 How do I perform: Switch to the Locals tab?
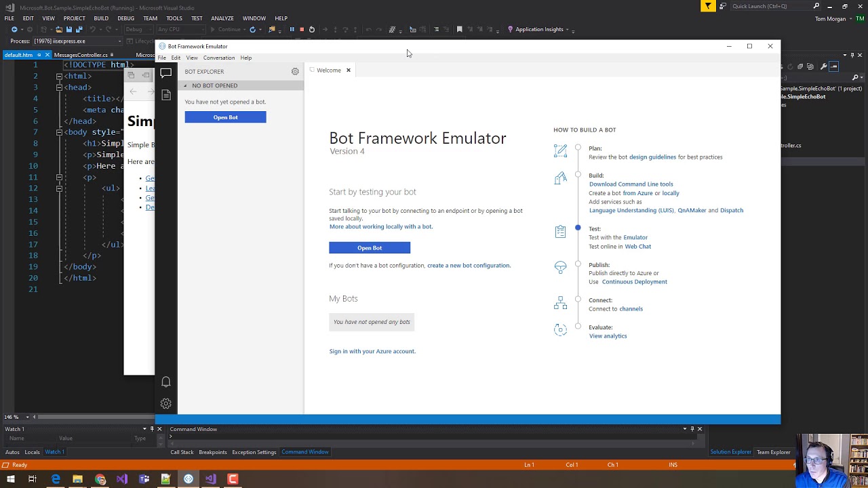(x=32, y=452)
